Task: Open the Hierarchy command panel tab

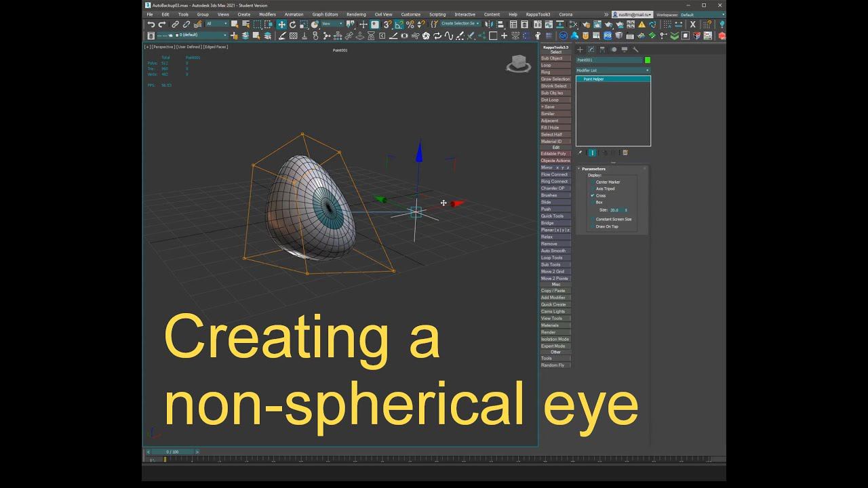Action: coord(602,49)
